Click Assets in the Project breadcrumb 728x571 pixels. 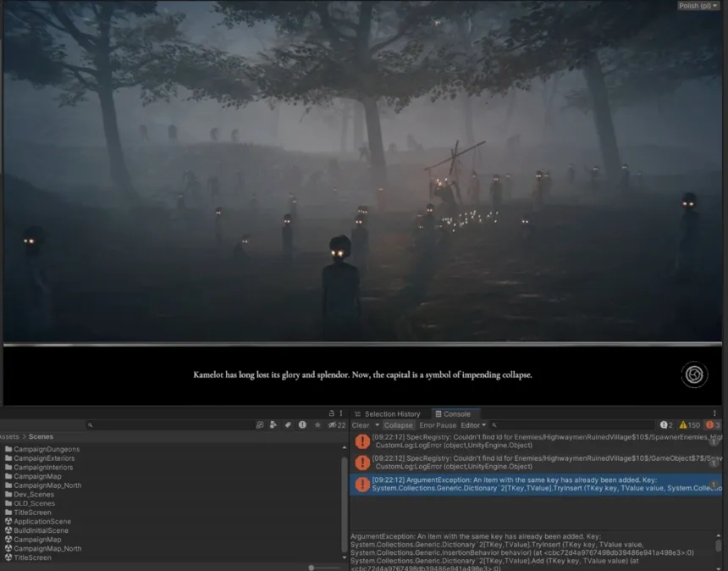[x=9, y=437]
